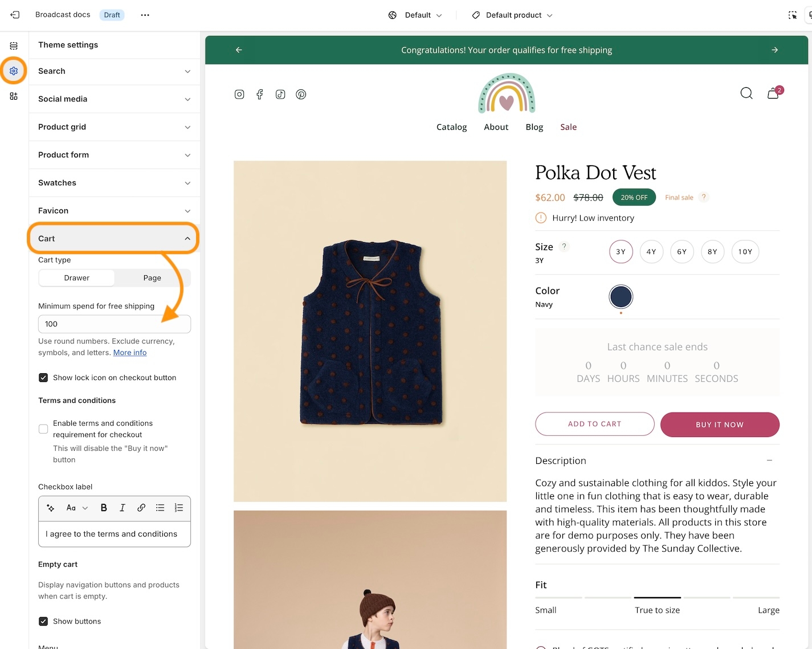Switch cart type to Page
The height and width of the screenshot is (649, 812).
point(152,278)
